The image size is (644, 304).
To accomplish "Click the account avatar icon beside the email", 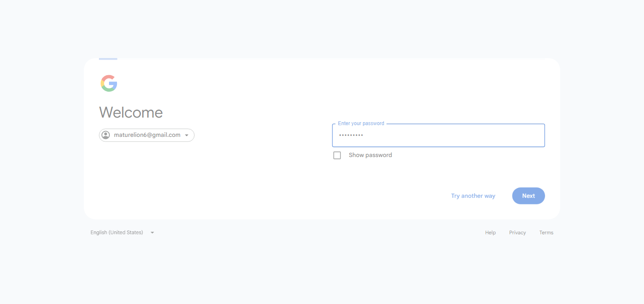I will (106, 135).
